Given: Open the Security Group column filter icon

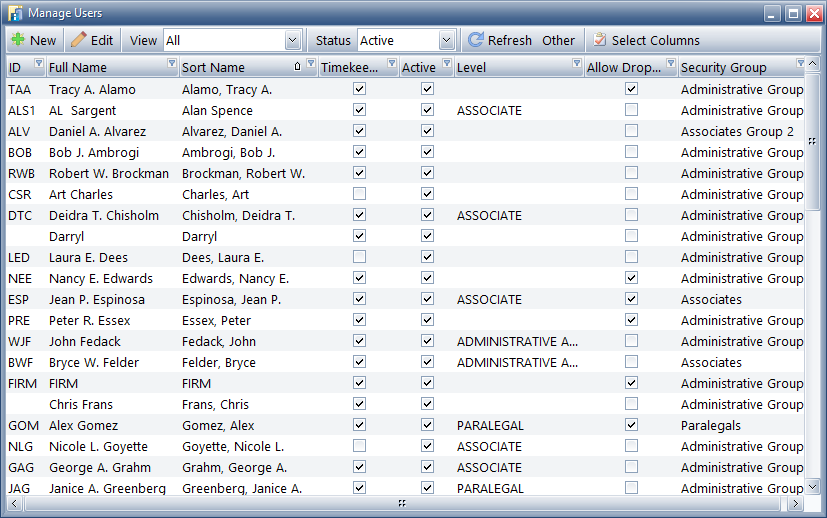Looking at the screenshot, I should (800, 63).
